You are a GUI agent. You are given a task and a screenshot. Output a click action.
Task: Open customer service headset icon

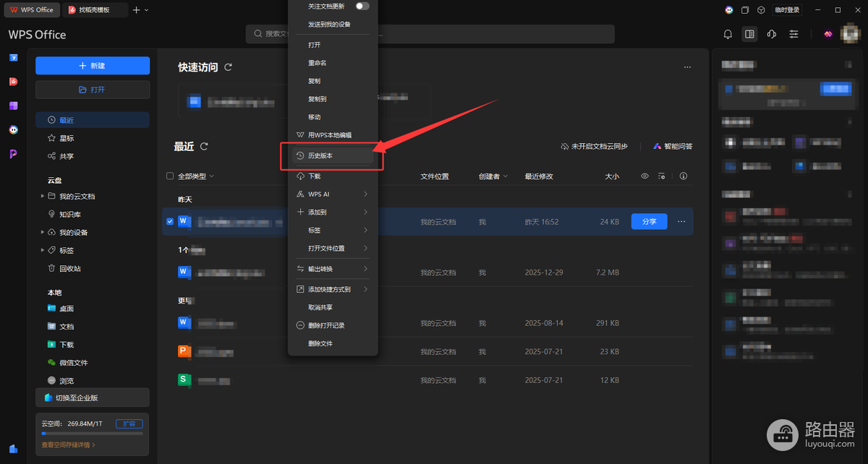(772, 34)
